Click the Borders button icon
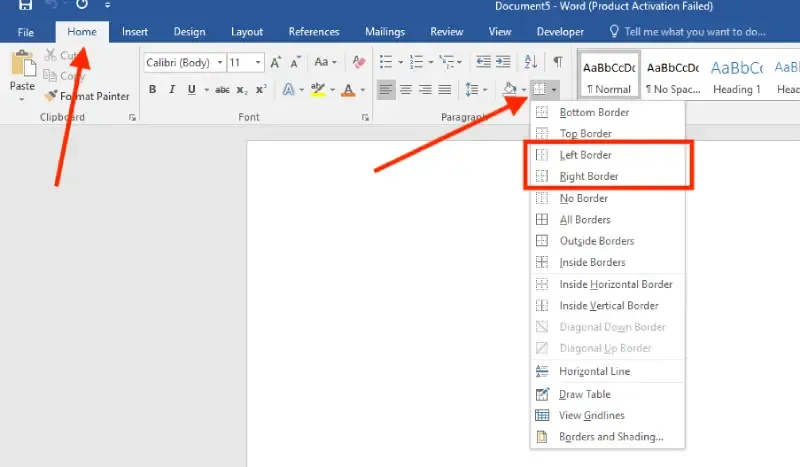The height and width of the screenshot is (467, 800). (539, 89)
